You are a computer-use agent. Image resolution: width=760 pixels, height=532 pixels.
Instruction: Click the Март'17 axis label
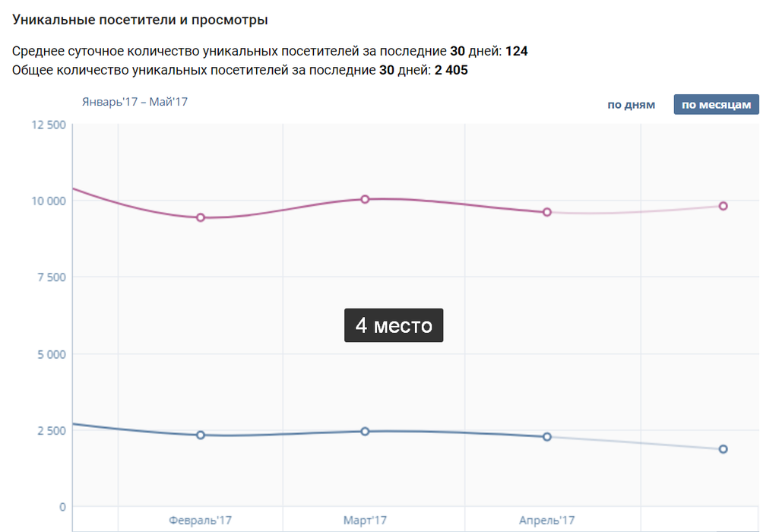pos(365,521)
